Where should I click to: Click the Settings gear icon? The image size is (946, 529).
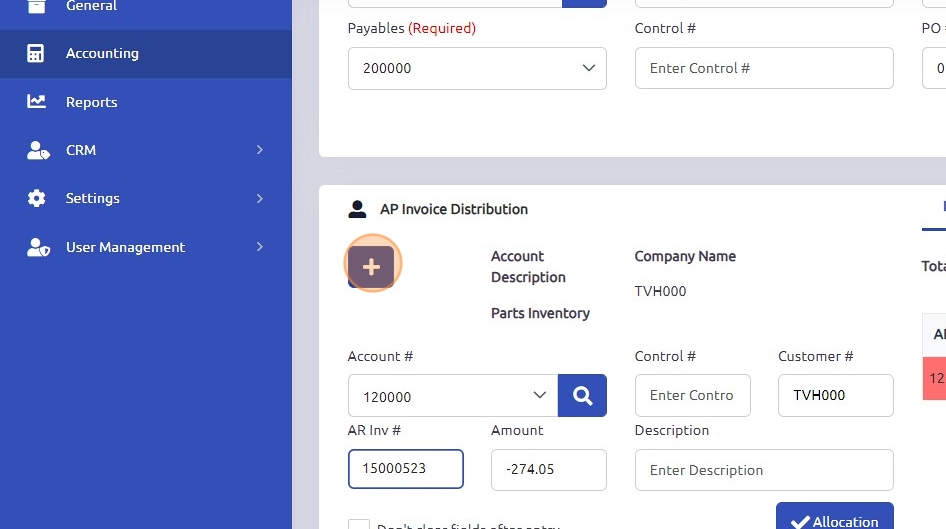click(x=36, y=198)
